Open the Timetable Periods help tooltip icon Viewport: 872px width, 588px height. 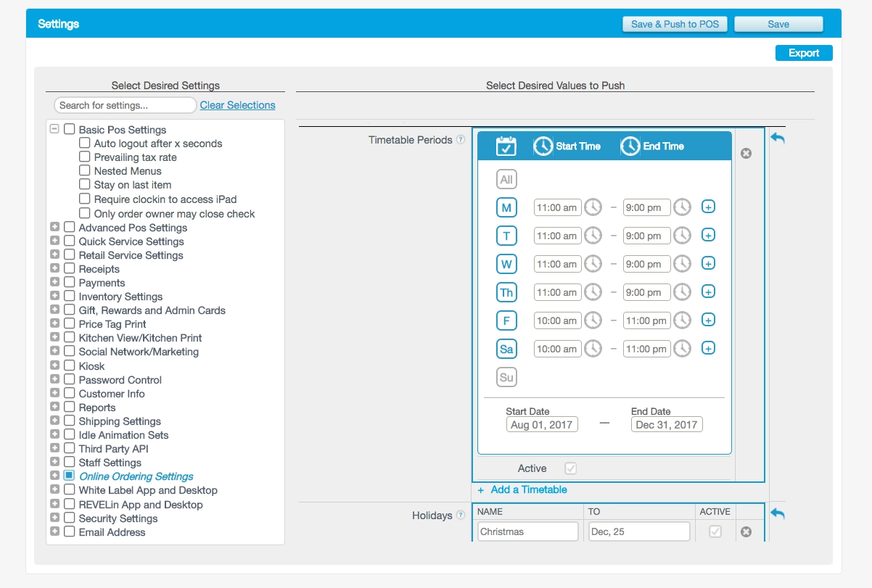click(460, 140)
